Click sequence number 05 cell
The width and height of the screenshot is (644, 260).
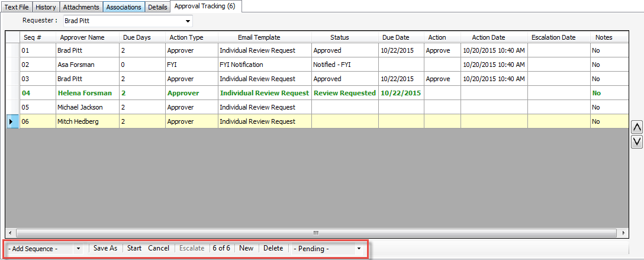(x=38, y=107)
